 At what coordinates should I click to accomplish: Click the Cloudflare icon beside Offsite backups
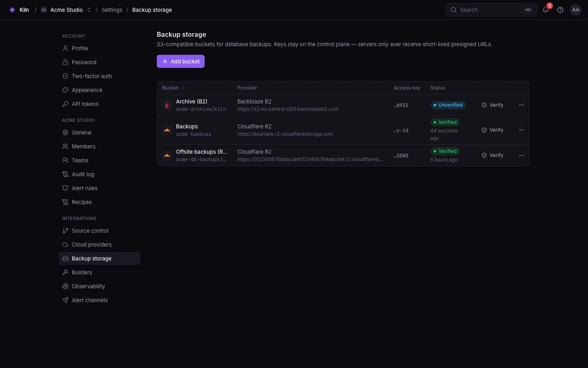click(x=167, y=155)
